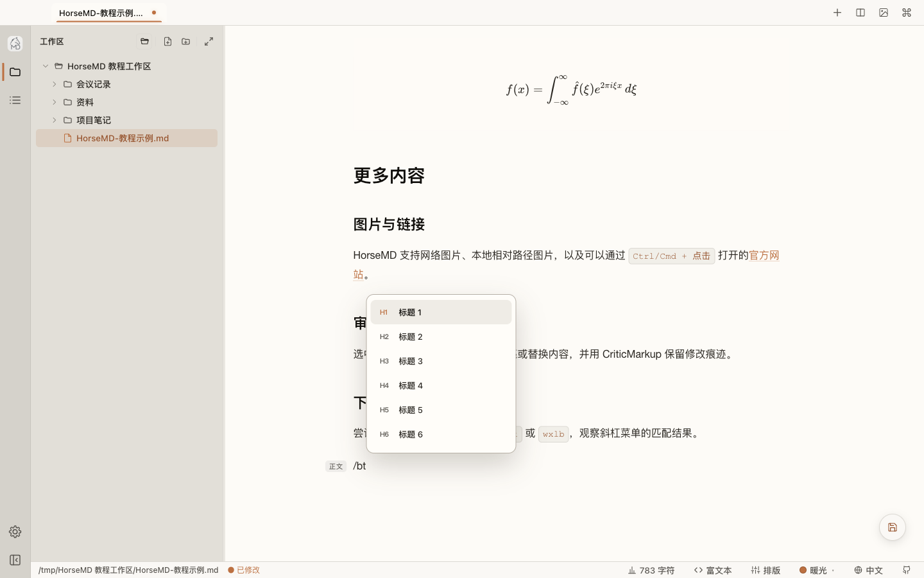Toggle the 富文本 editing mode

713,570
